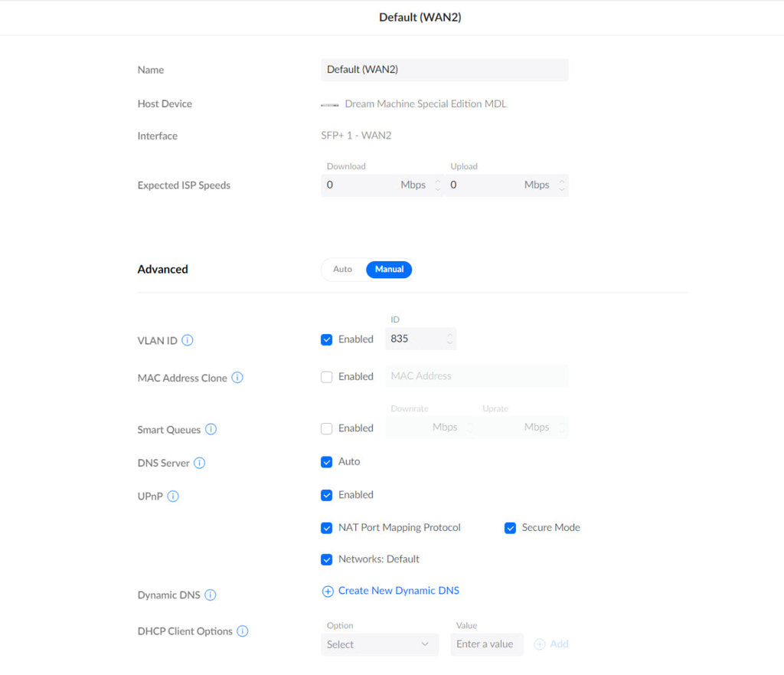Click the VLAN ID number stepper arrows
Image resolution: width=784 pixels, height=675 pixels.
(449, 338)
